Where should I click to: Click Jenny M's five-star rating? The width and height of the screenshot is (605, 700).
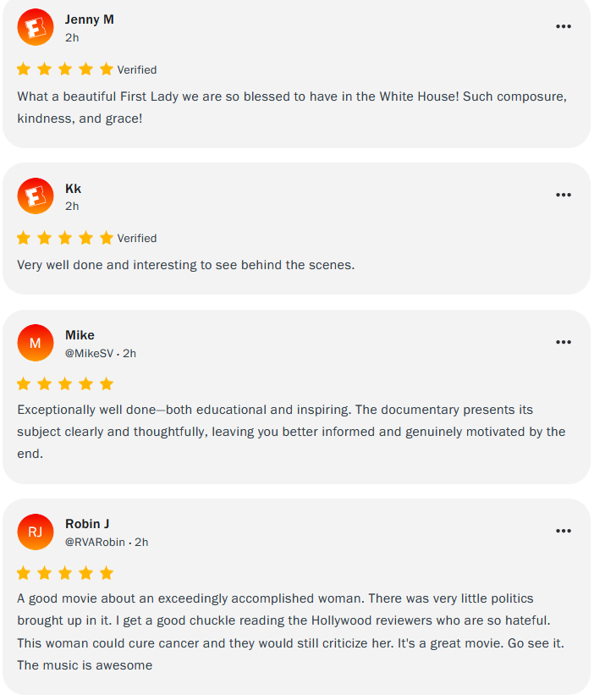(x=65, y=69)
